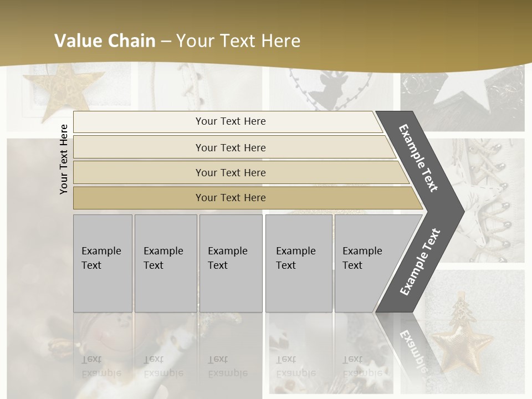Click the first "Example Text" gray box

click(x=103, y=263)
